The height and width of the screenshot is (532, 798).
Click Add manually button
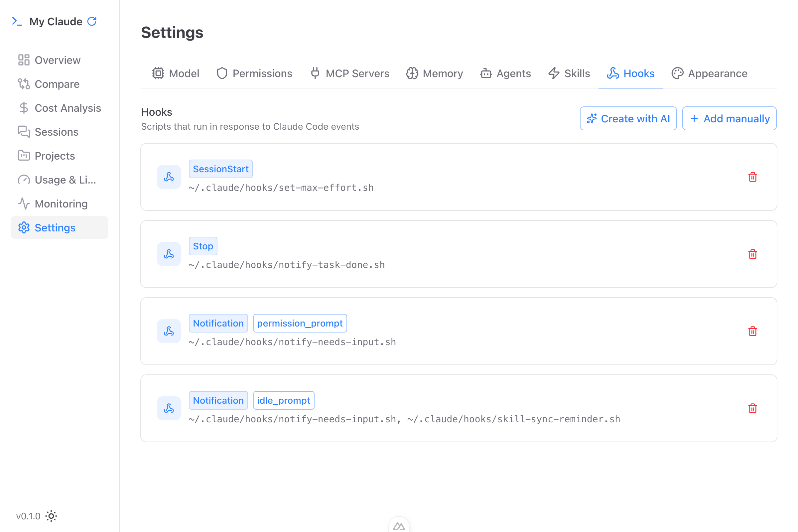pyautogui.click(x=730, y=118)
